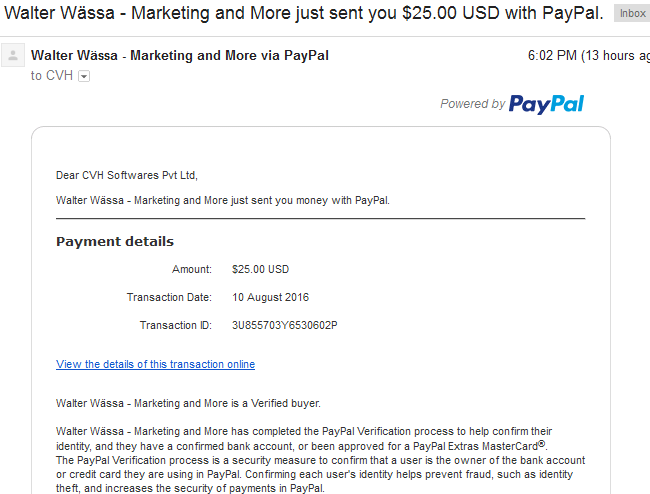Click the 'to CVH' recipient text
Image resolution: width=650 pixels, height=494 pixels.
(x=52, y=76)
